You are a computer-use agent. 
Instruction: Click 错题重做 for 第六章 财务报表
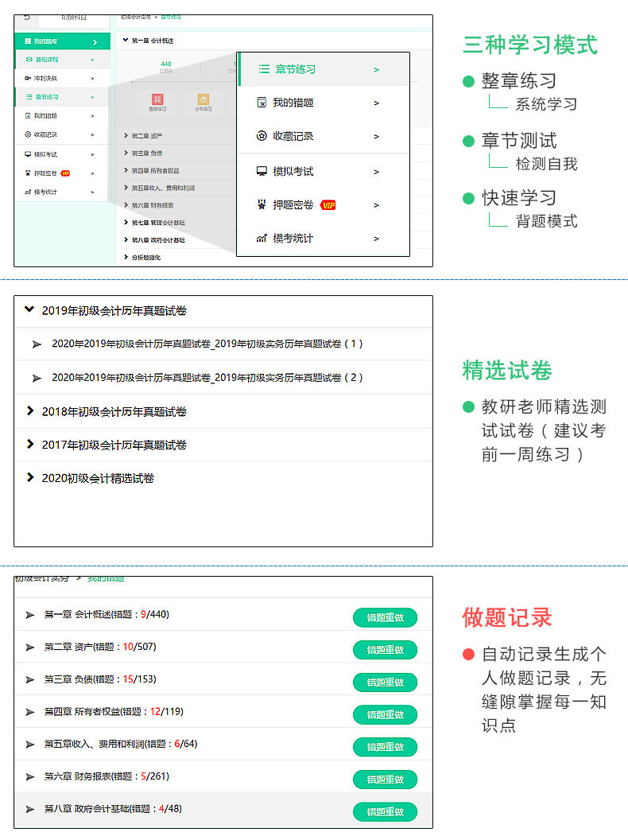pos(385,780)
